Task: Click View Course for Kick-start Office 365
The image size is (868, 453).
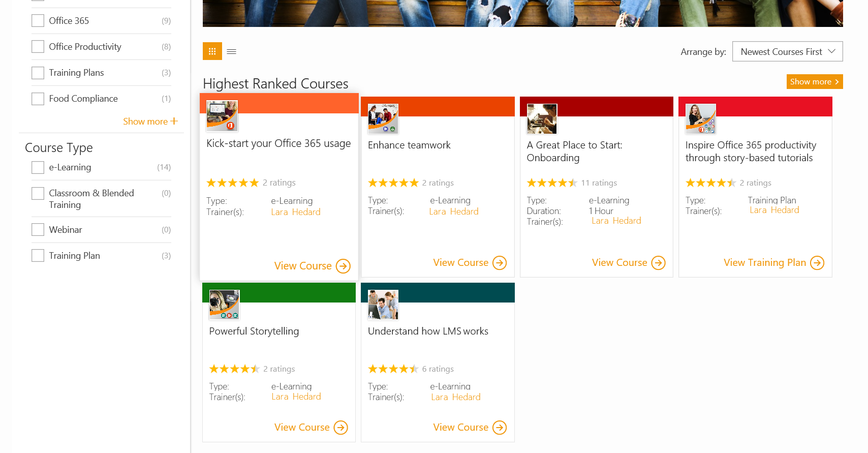Action: 303,266
